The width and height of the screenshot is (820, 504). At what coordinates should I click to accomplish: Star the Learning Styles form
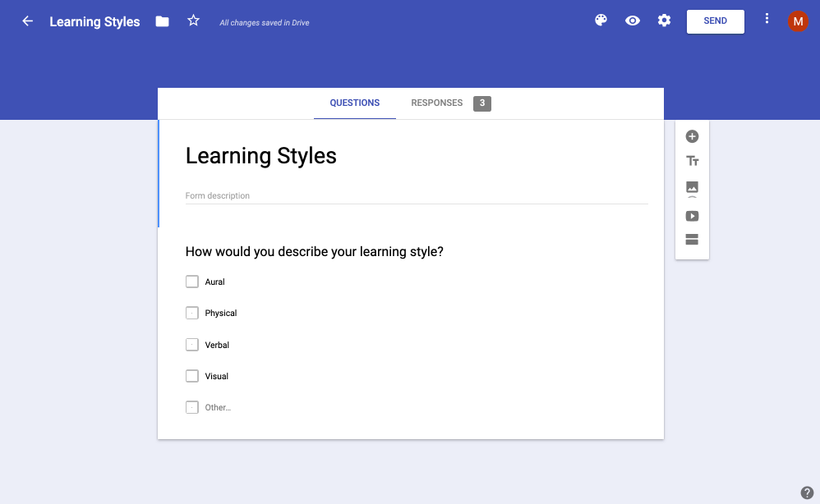click(x=194, y=21)
